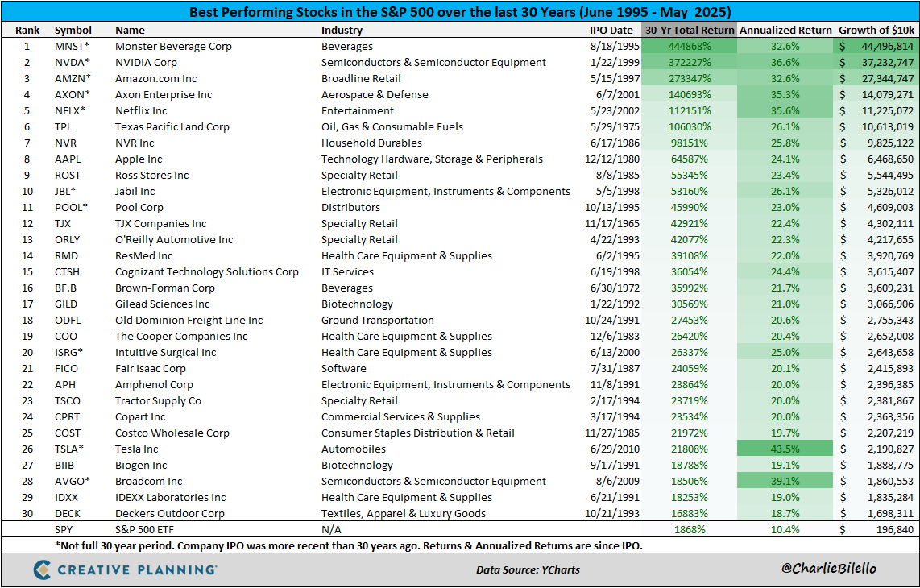Click O'Reilly Automotive Inc name cell
Viewport: 920px width, 588px height.
pos(174,239)
